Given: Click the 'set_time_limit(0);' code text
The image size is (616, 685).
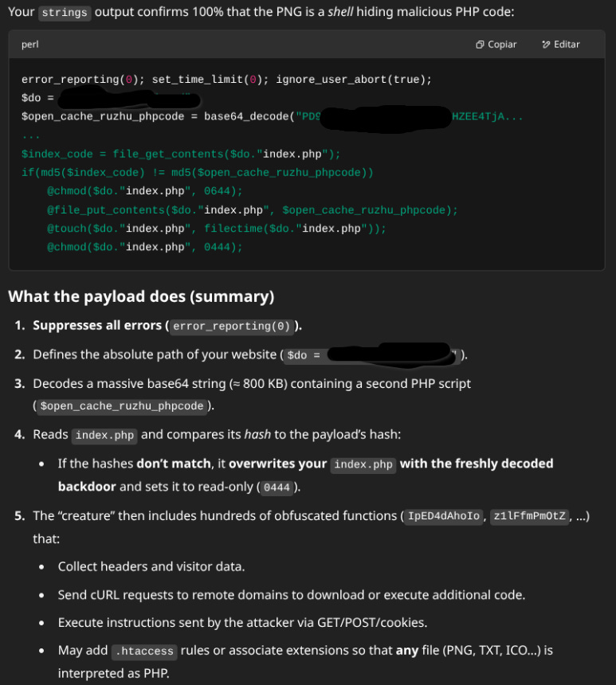Looking at the screenshot, I should point(210,80).
